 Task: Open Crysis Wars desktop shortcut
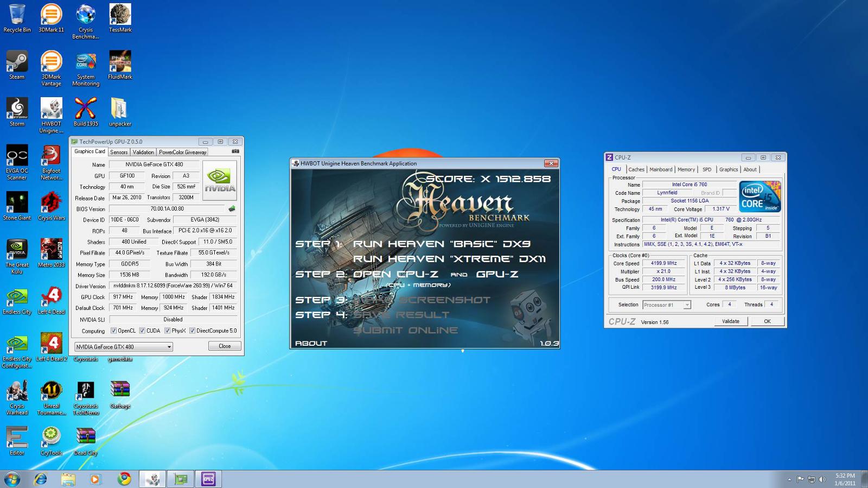coord(51,206)
